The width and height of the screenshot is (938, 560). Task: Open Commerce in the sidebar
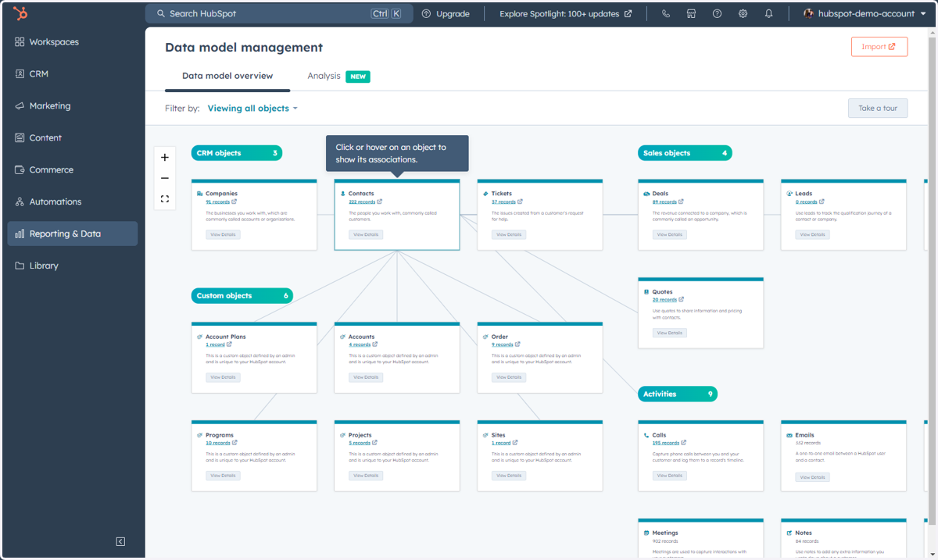click(x=73, y=170)
